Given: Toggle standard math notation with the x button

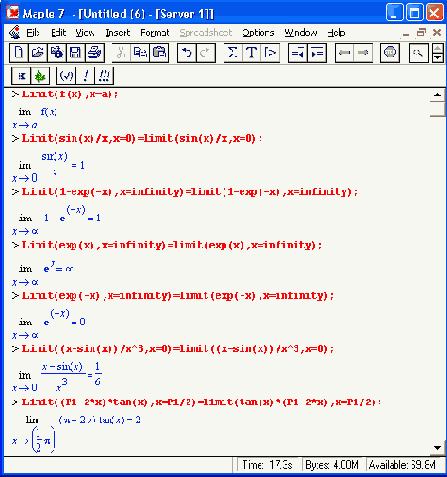Looking at the screenshot, I should point(21,76).
